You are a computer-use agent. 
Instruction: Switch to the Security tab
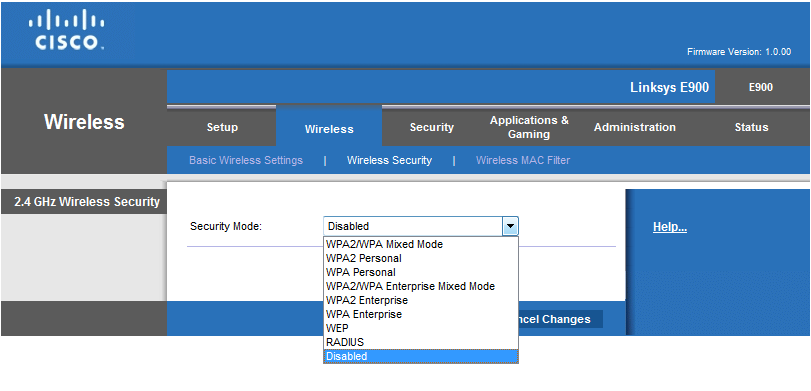(431, 127)
